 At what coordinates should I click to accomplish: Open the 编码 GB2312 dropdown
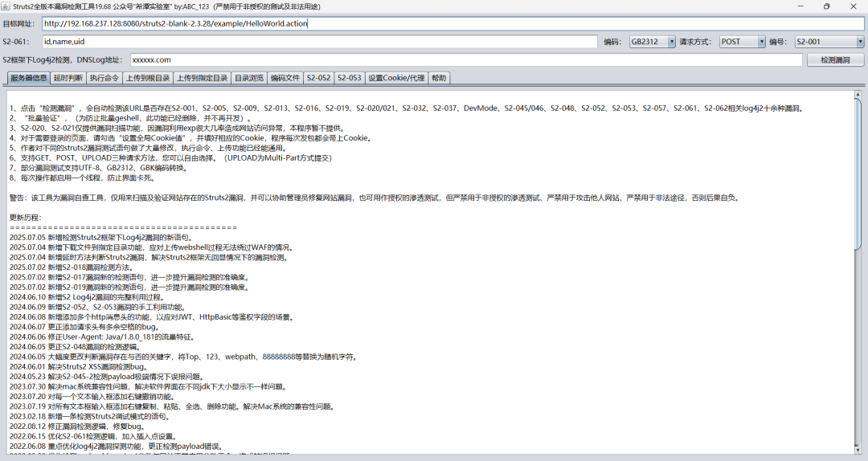pos(653,42)
